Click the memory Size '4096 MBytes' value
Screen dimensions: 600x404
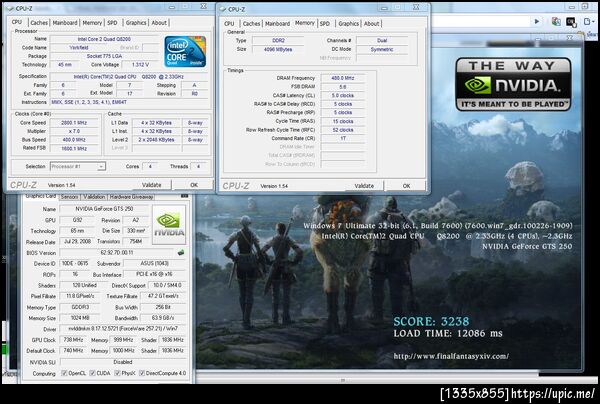278,49
